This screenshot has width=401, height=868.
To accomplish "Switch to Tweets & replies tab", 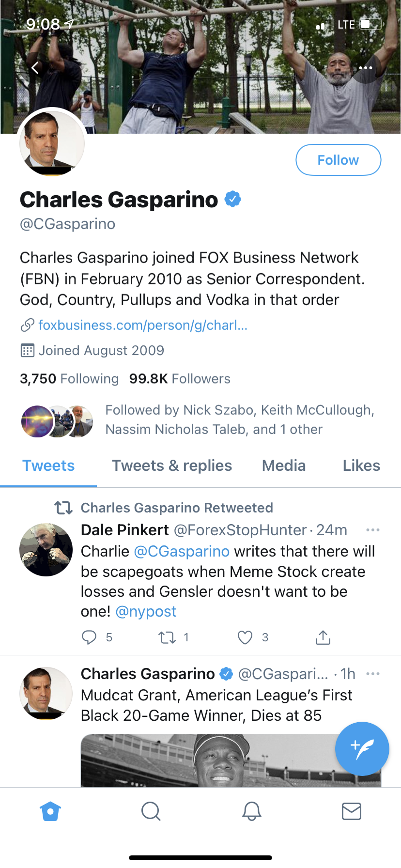I will (172, 465).
